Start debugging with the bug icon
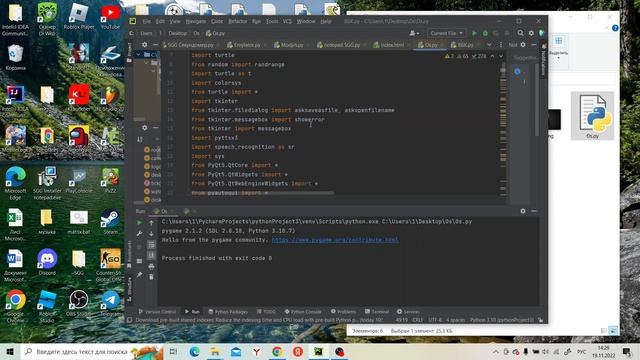The height and width of the screenshot is (360, 640). click(485, 33)
